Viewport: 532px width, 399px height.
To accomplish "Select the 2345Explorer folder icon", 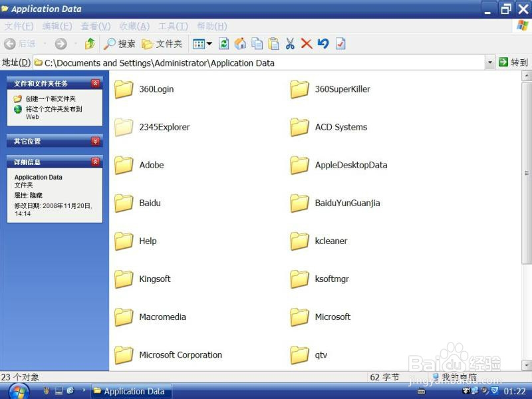I will pyautogui.click(x=124, y=127).
